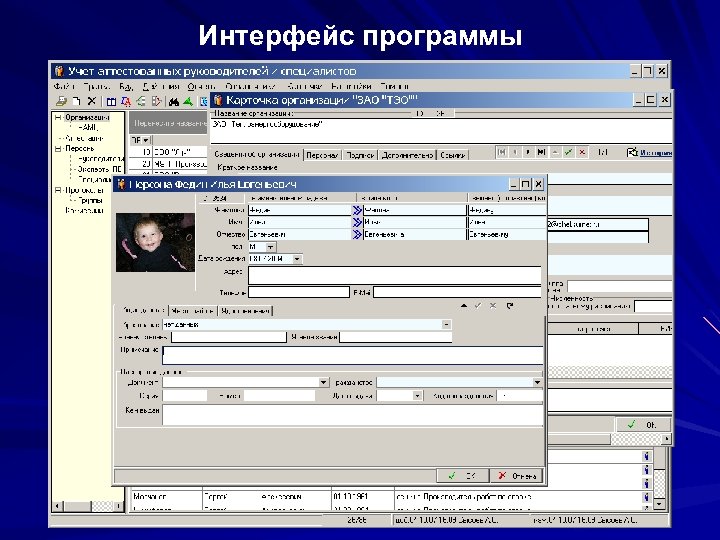Click green checkmark in organization card navigator

(x=568, y=152)
